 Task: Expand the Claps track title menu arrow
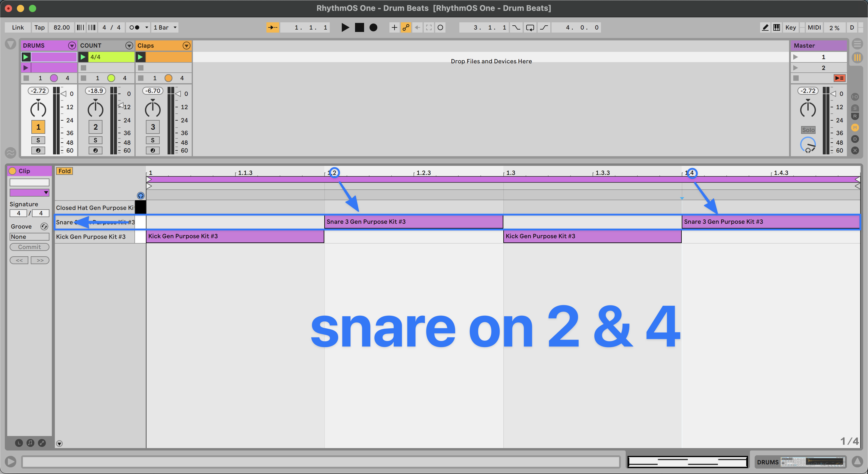[x=186, y=46]
